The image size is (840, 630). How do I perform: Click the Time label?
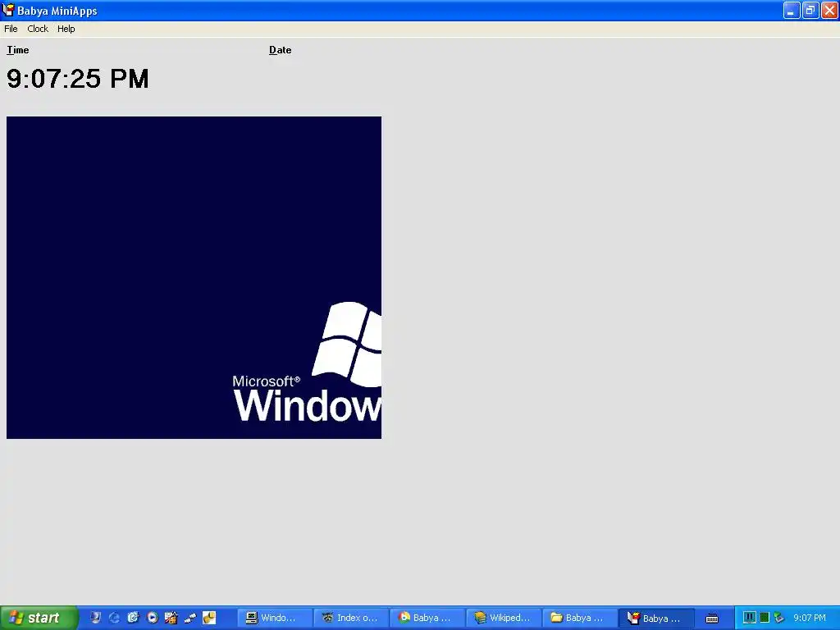click(18, 50)
